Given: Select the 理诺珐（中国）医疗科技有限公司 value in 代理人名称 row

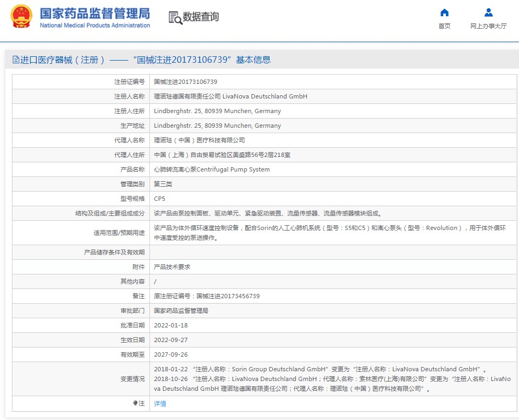Looking at the screenshot, I should (x=200, y=140).
